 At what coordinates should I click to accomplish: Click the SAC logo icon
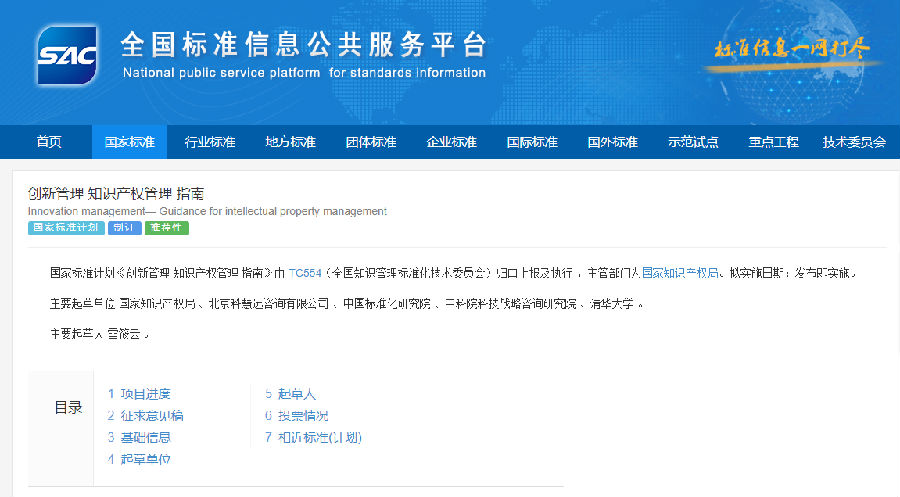click(x=67, y=55)
